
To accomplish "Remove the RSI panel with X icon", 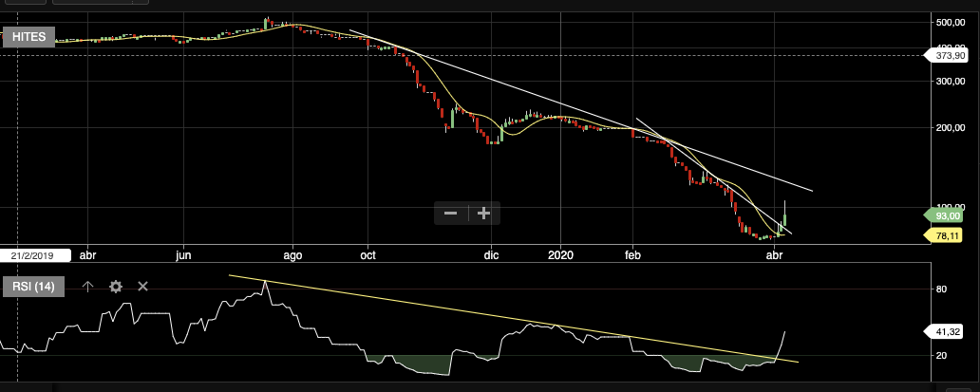I will tap(143, 287).
